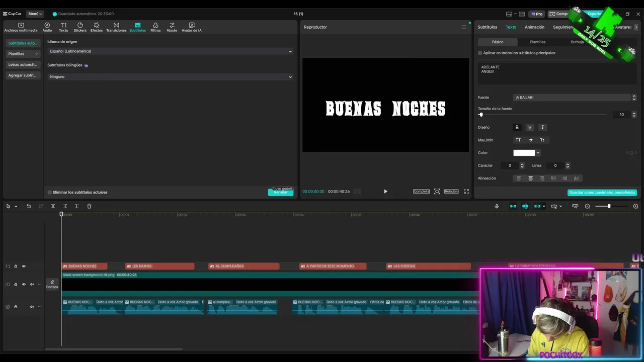Image resolution: width=644 pixels, height=362 pixels.
Task: Play the video preview
Action: pos(385,192)
